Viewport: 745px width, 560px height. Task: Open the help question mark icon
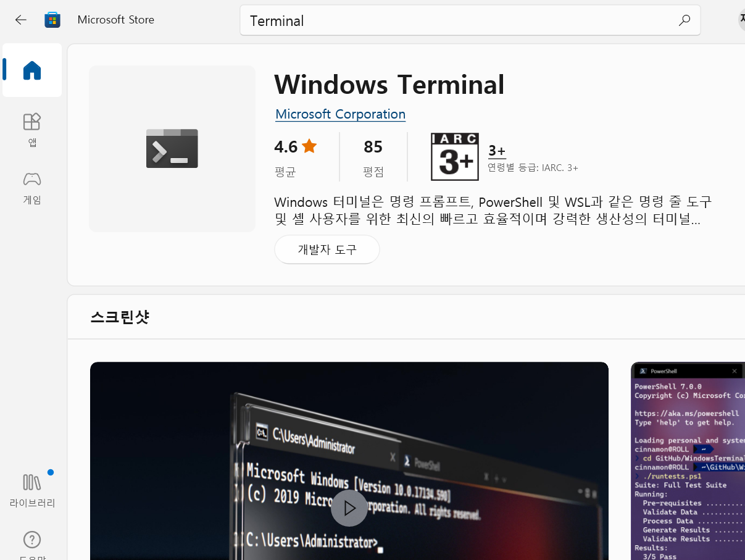click(32, 540)
